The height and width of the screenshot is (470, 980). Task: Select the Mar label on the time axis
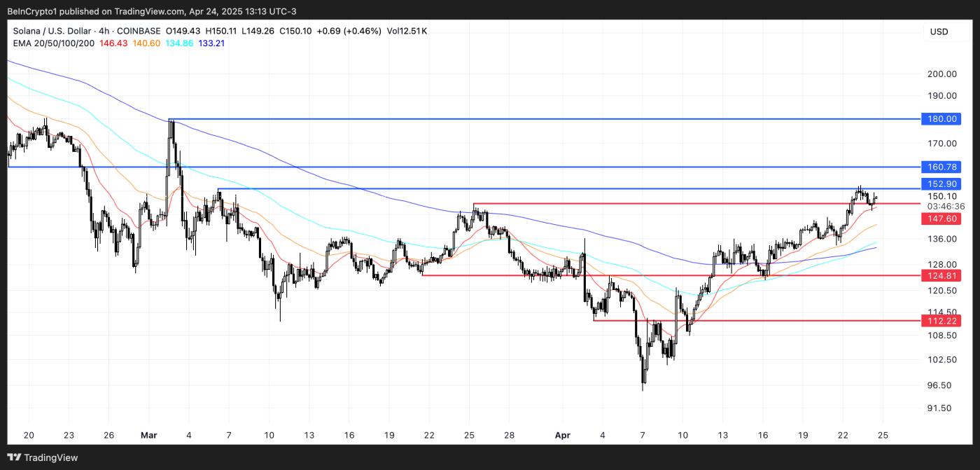point(149,435)
